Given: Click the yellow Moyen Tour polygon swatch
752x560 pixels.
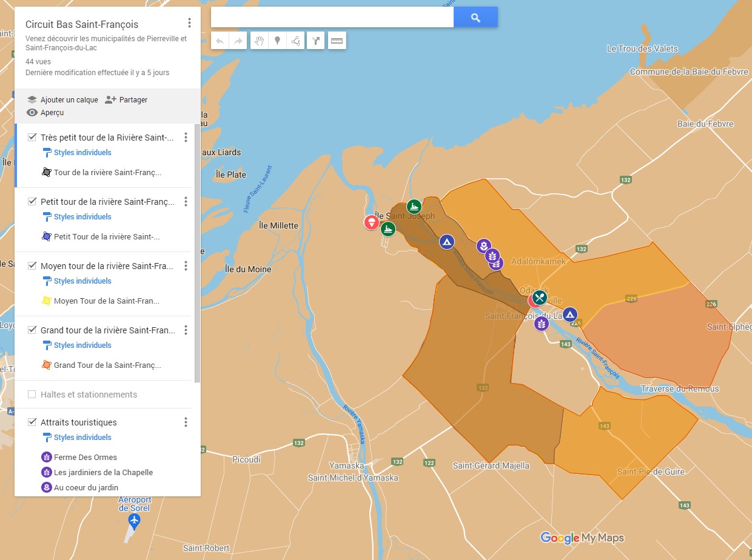Looking at the screenshot, I should point(47,301).
